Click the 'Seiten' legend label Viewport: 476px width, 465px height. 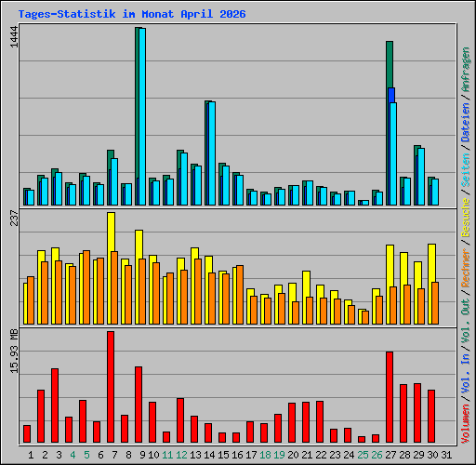coord(466,170)
